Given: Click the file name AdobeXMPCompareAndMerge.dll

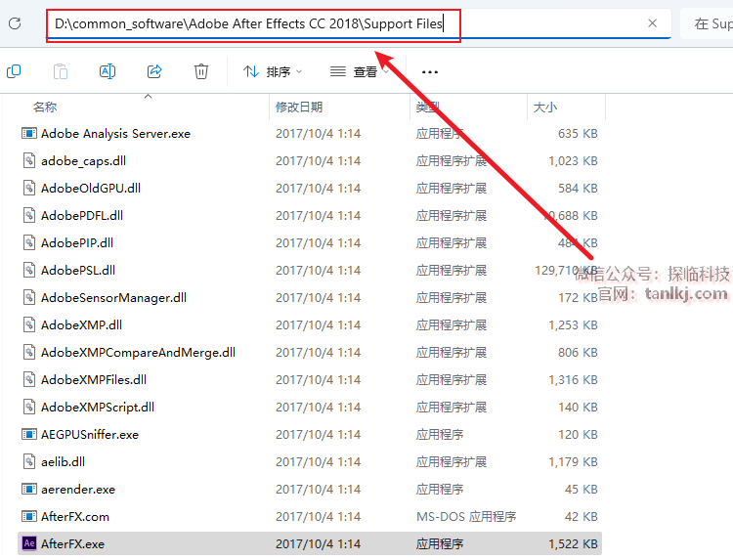Looking at the screenshot, I should tap(138, 353).
